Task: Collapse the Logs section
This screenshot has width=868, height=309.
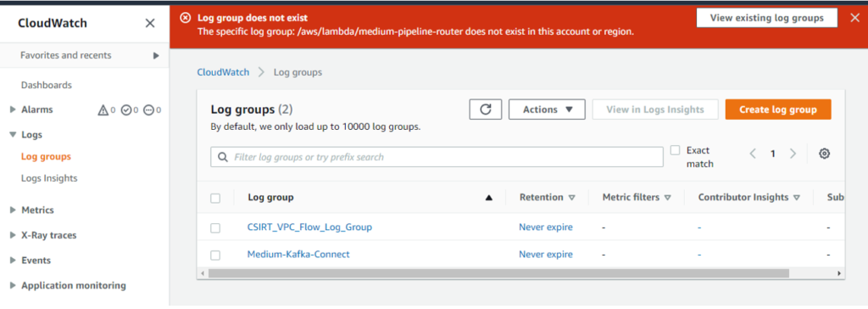Action: pos(13,135)
